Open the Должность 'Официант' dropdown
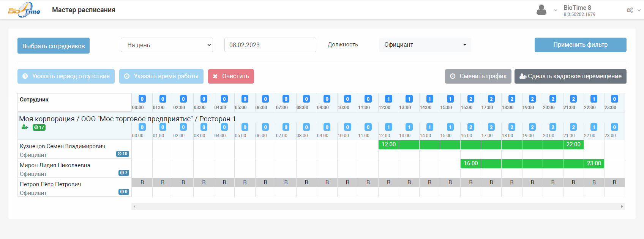The width and height of the screenshot is (644, 239). [425, 45]
